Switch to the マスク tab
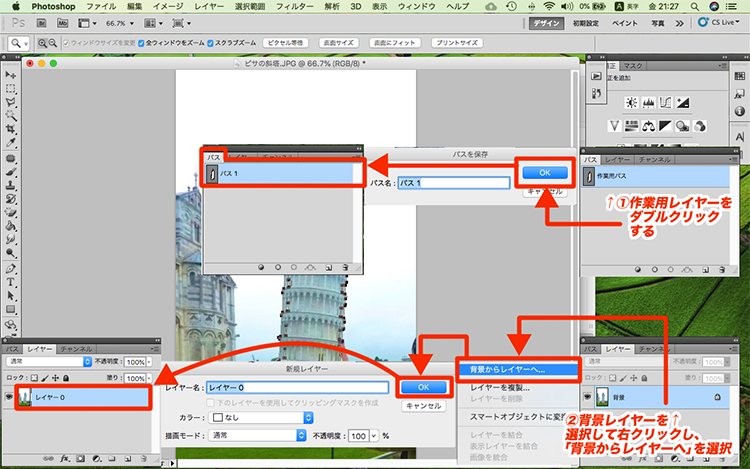The image size is (750, 469). point(633,65)
